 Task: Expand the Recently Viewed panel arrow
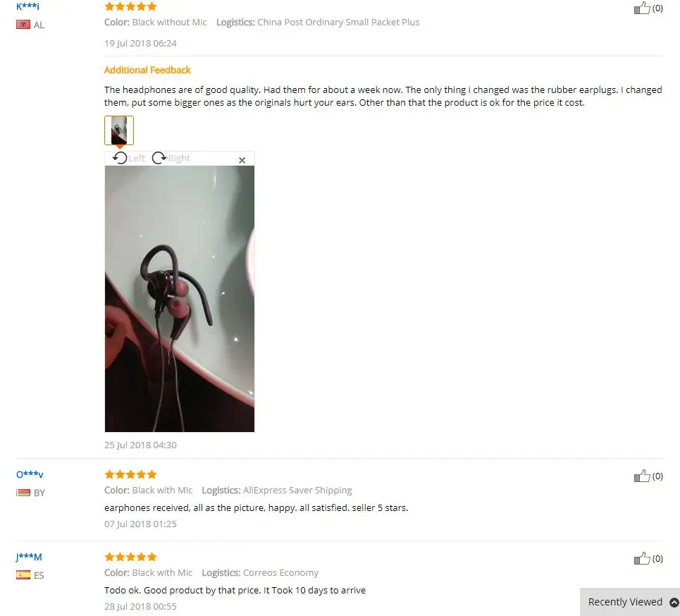pyautogui.click(x=674, y=602)
